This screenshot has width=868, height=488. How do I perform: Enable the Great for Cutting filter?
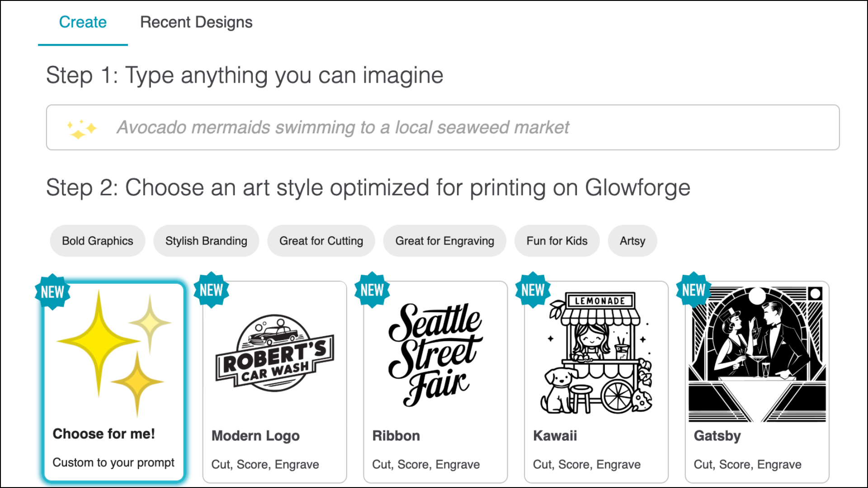[x=321, y=241]
